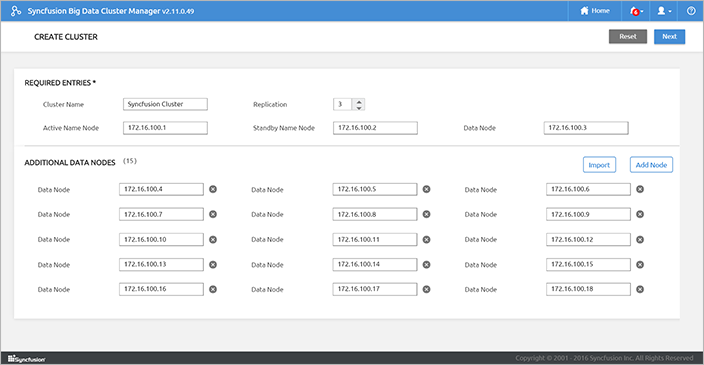The width and height of the screenshot is (704, 365).
Task: Remove data node 172.16.100.4
Action: [x=213, y=189]
